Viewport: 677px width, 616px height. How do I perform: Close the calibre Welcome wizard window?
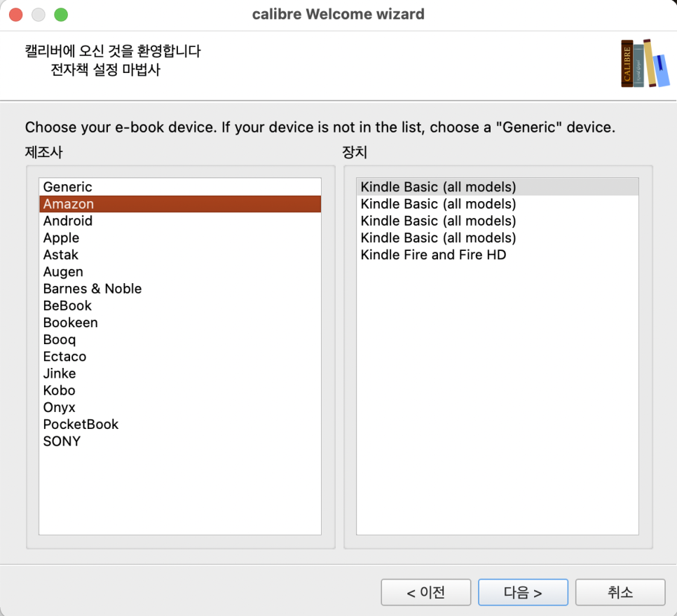pyautogui.click(x=16, y=15)
